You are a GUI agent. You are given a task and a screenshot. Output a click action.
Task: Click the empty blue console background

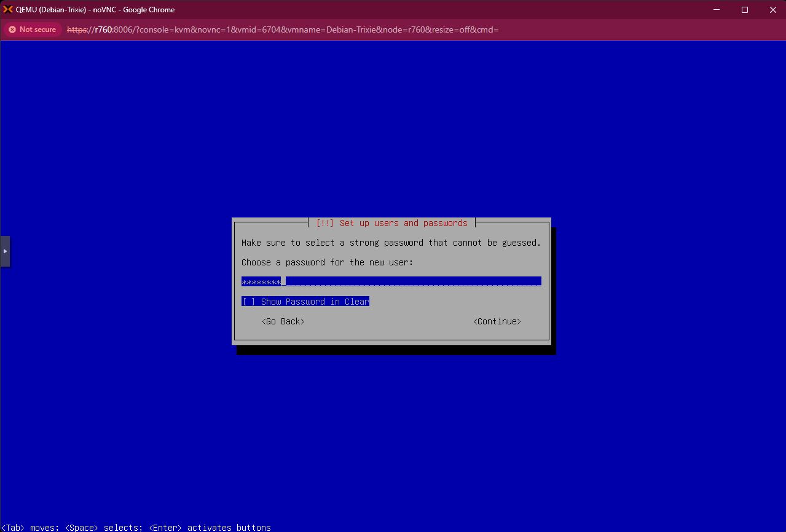tap(393, 123)
